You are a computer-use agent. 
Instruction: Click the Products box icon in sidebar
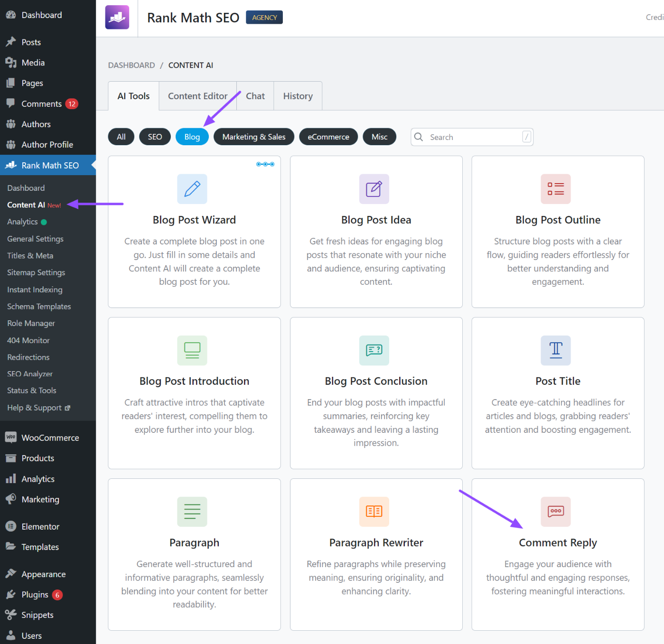click(10, 458)
